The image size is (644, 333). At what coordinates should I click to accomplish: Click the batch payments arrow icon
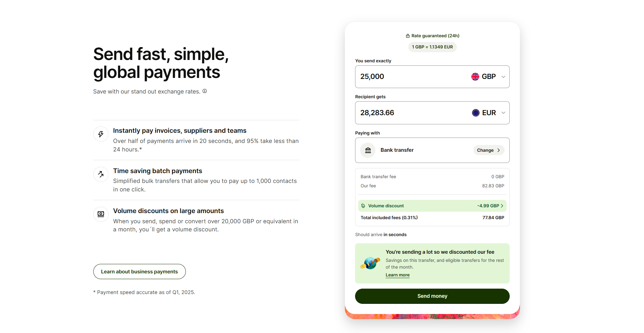pos(101,174)
